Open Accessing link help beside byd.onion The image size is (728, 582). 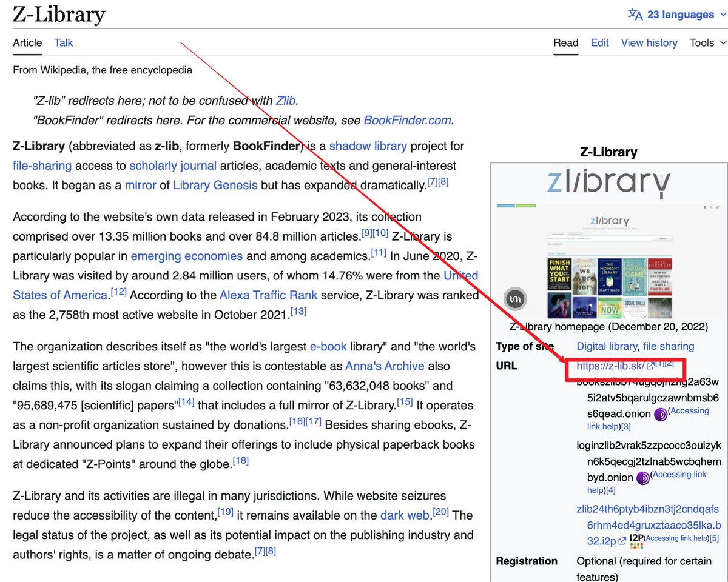pyautogui.click(x=647, y=482)
